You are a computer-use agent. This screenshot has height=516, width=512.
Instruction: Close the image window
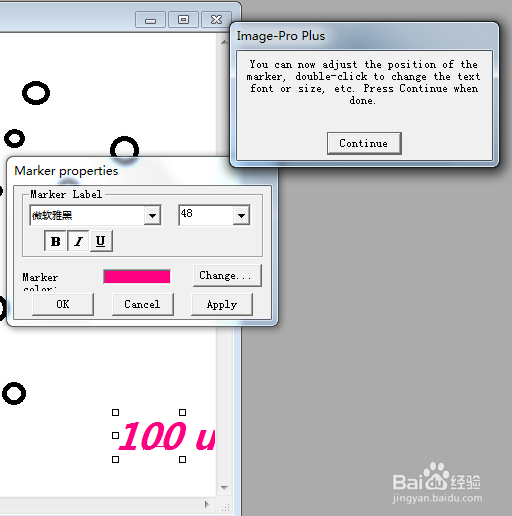pos(216,20)
